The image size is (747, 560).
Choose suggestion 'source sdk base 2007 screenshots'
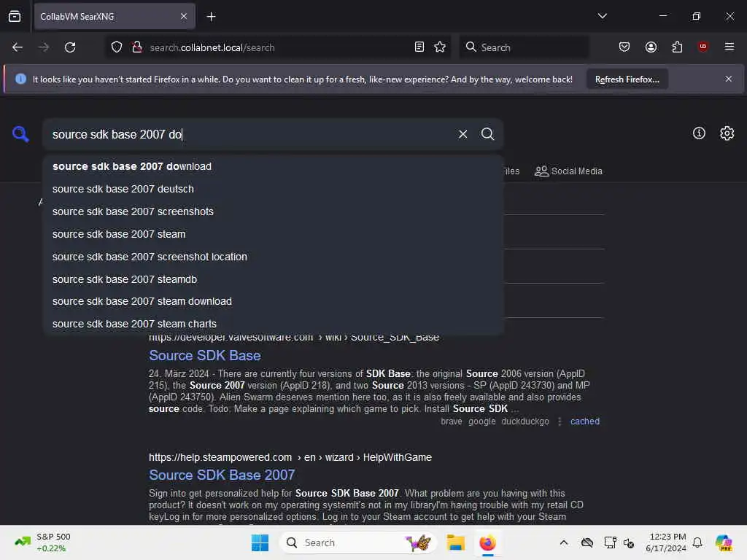coord(273,211)
